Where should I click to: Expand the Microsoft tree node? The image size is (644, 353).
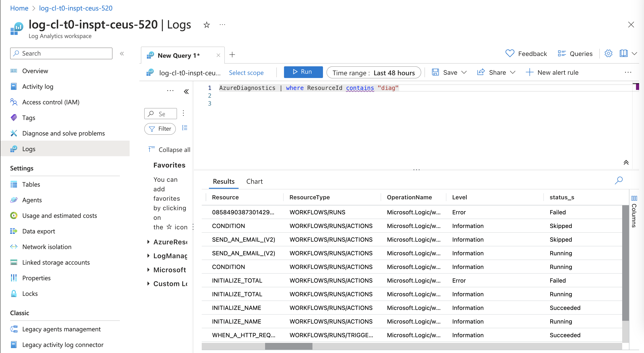click(x=149, y=270)
